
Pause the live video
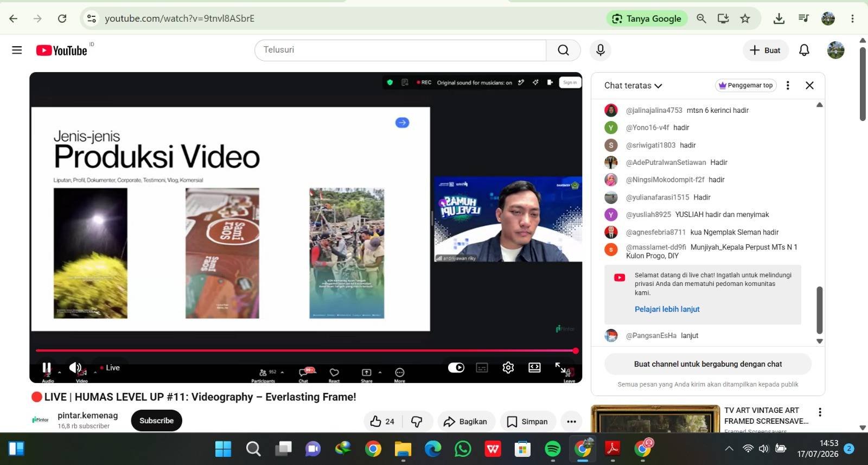(47, 368)
